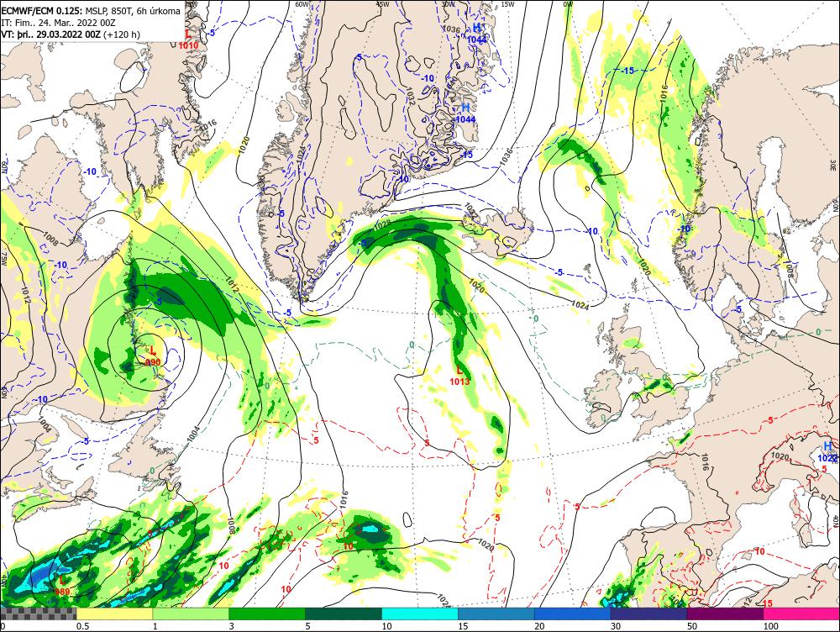The image size is (840, 632).
Task: Click the '3' legend scale value
Action: (x=232, y=626)
